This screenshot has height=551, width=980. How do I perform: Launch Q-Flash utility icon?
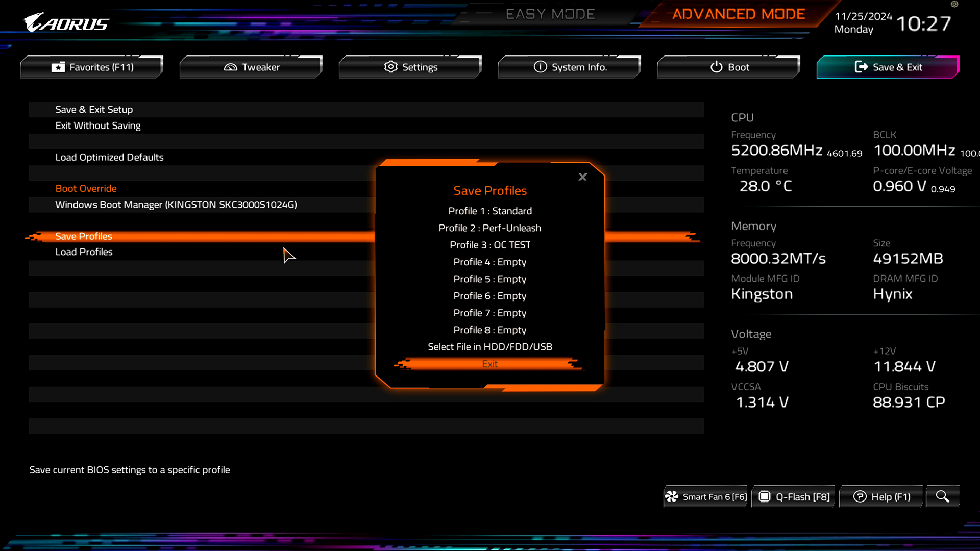coord(765,496)
